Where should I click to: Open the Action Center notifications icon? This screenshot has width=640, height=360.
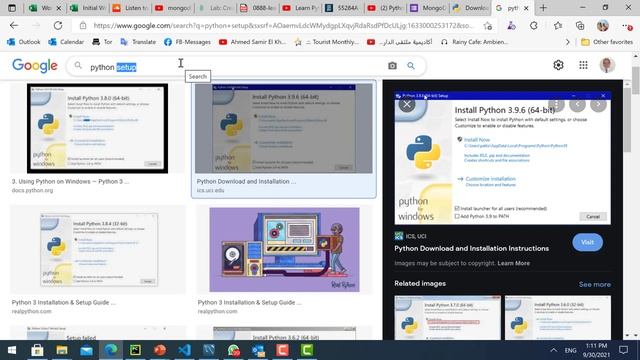click(x=623, y=350)
